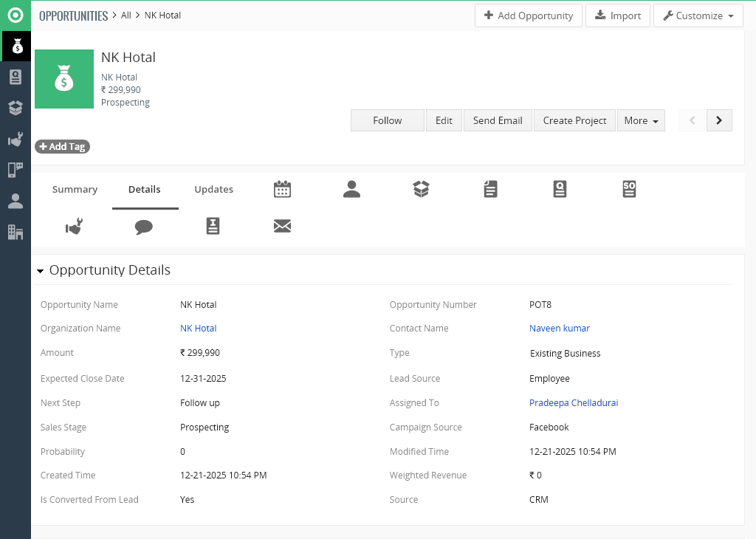Open the Comments speech bubble tab icon

(144, 227)
